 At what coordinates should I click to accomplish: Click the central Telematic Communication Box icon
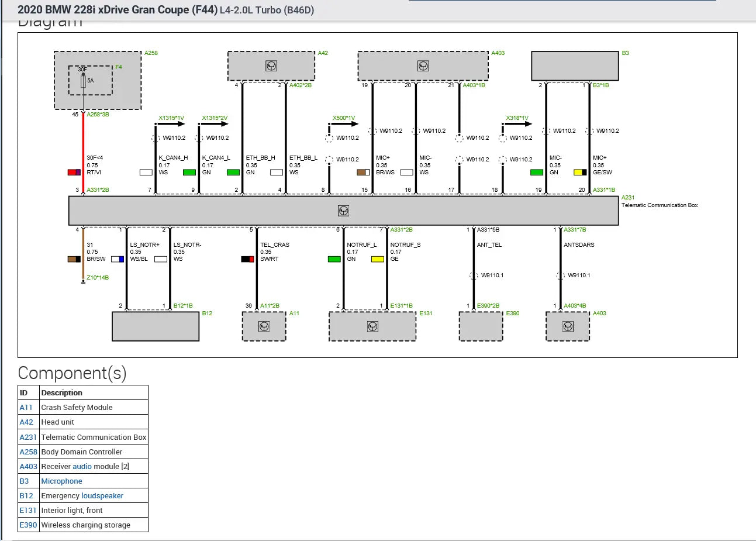tap(343, 211)
